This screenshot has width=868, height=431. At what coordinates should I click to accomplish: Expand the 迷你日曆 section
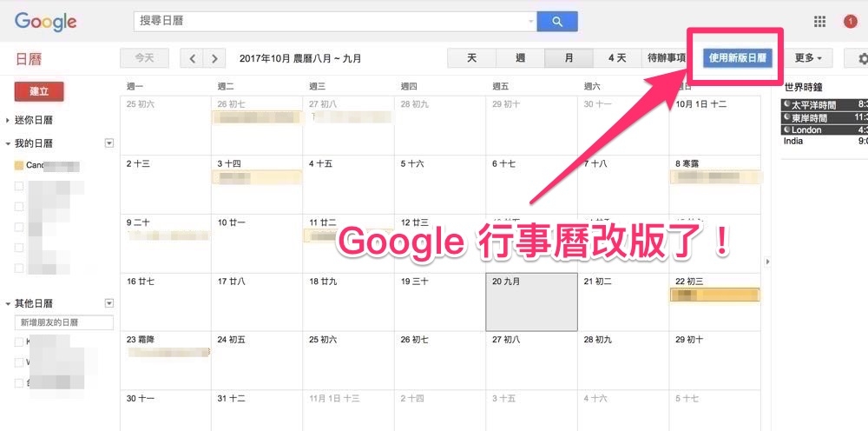[x=8, y=120]
